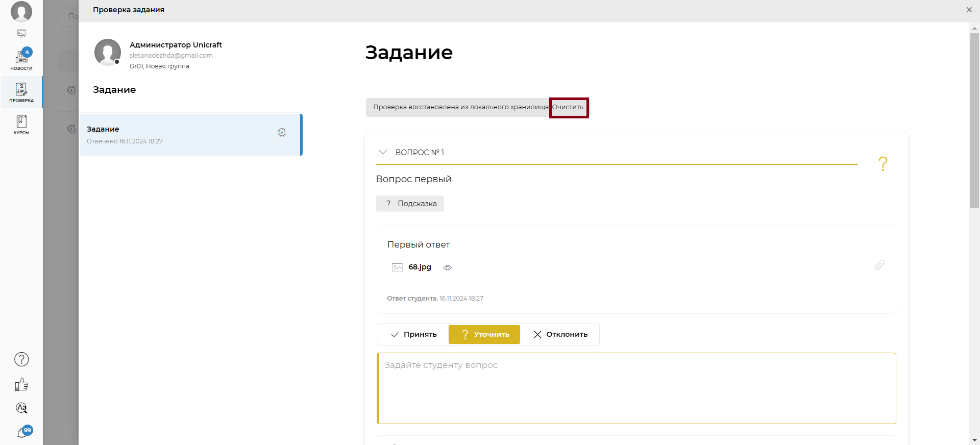
Task: Click the Gr01, Новая группа text
Action: (x=159, y=66)
